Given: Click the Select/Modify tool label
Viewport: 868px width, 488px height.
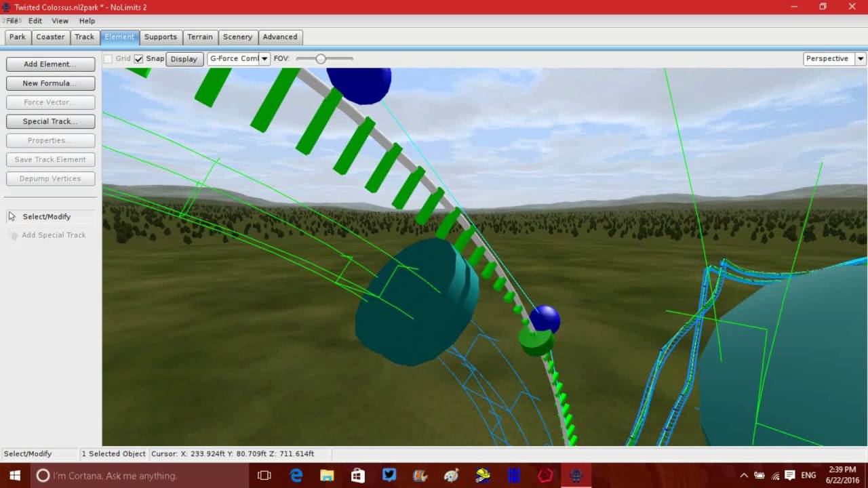Looking at the screenshot, I should (x=47, y=216).
